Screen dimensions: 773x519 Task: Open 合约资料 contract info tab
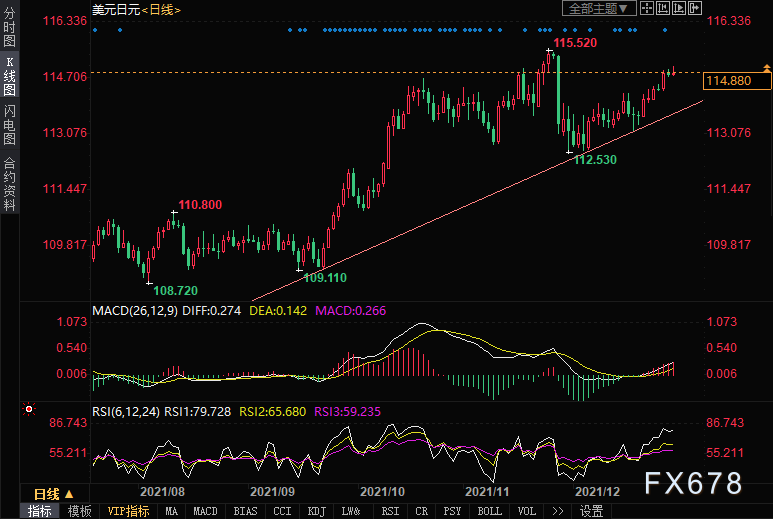(9, 184)
